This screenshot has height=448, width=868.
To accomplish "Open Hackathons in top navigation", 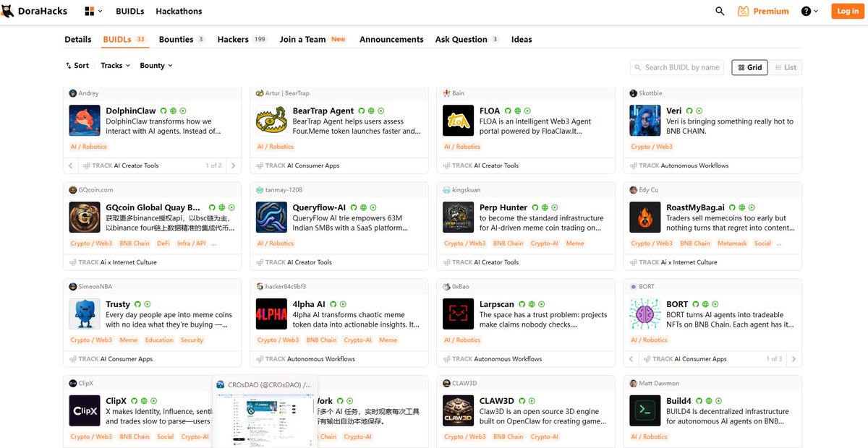I will pyautogui.click(x=179, y=11).
